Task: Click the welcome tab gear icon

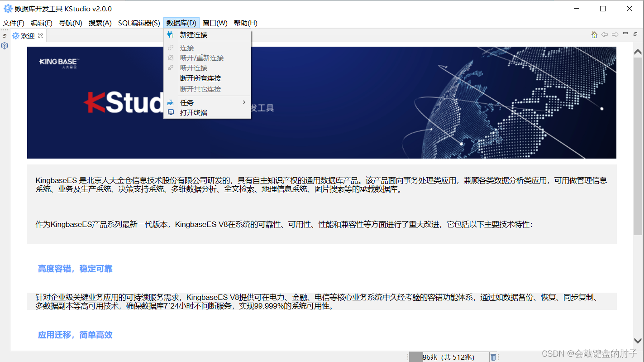Action: (15, 36)
